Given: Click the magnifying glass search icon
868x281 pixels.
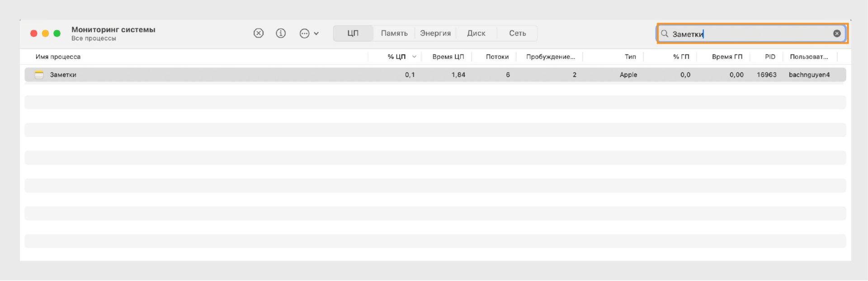Looking at the screenshot, I should tap(665, 33).
